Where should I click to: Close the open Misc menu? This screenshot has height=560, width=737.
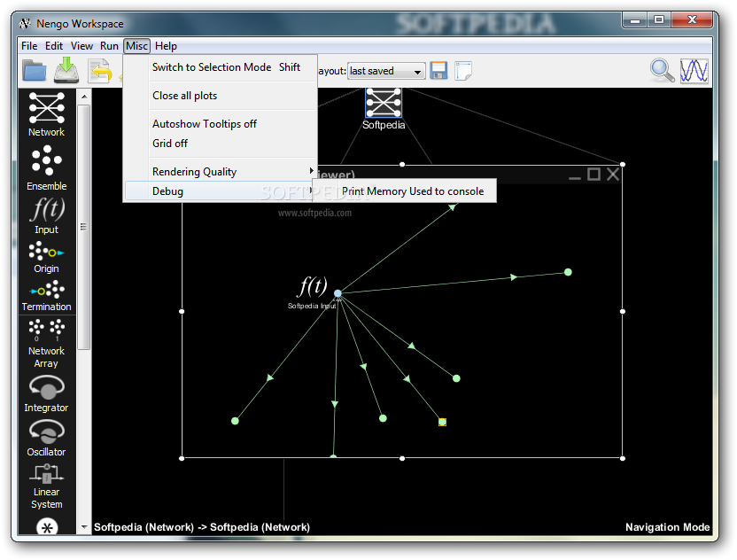tap(136, 46)
